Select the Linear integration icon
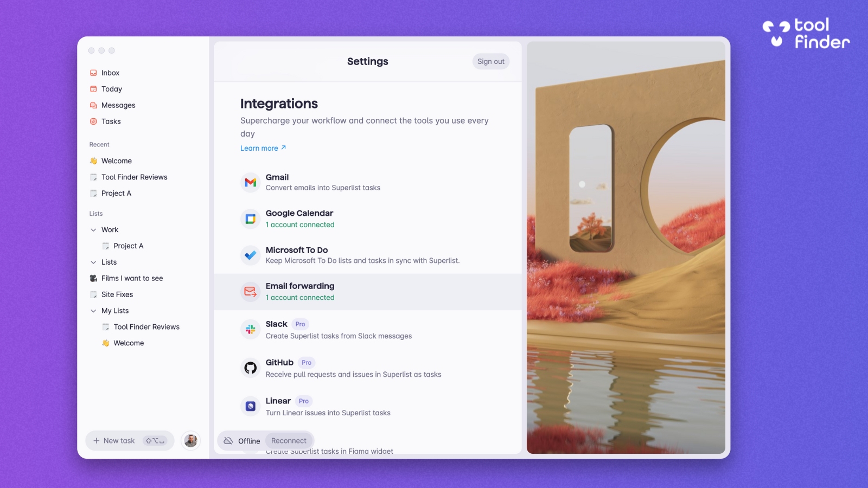 point(250,406)
